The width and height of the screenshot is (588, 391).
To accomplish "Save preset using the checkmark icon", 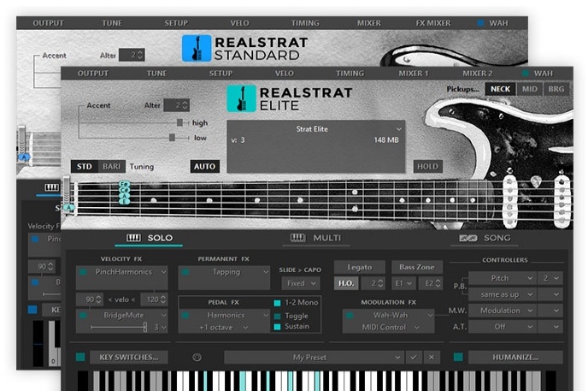I will [x=415, y=357].
